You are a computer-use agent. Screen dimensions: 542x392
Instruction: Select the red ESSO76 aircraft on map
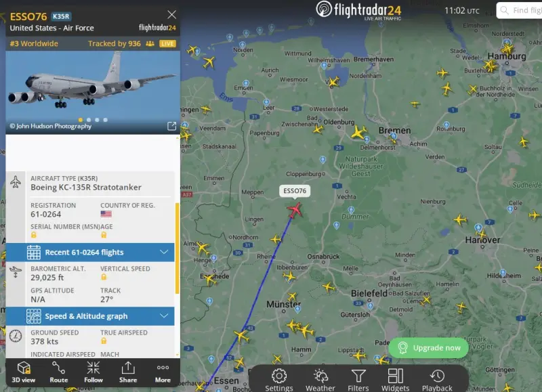[295, 210]
